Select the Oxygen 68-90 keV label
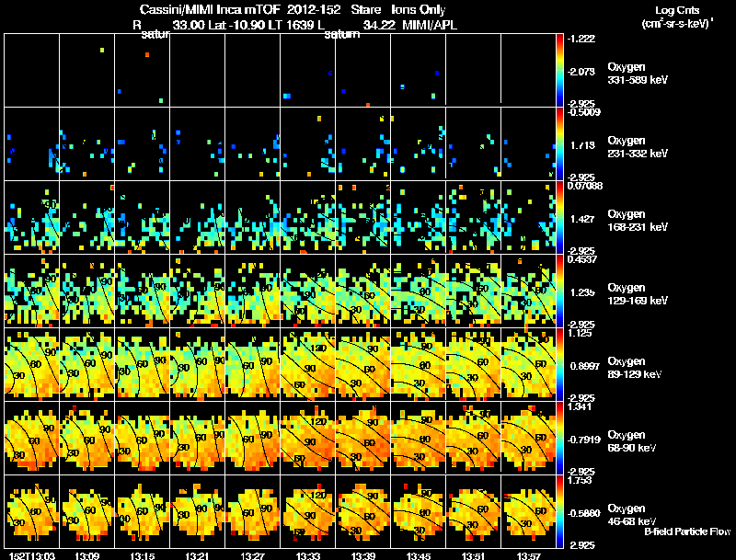 point(632,441)
